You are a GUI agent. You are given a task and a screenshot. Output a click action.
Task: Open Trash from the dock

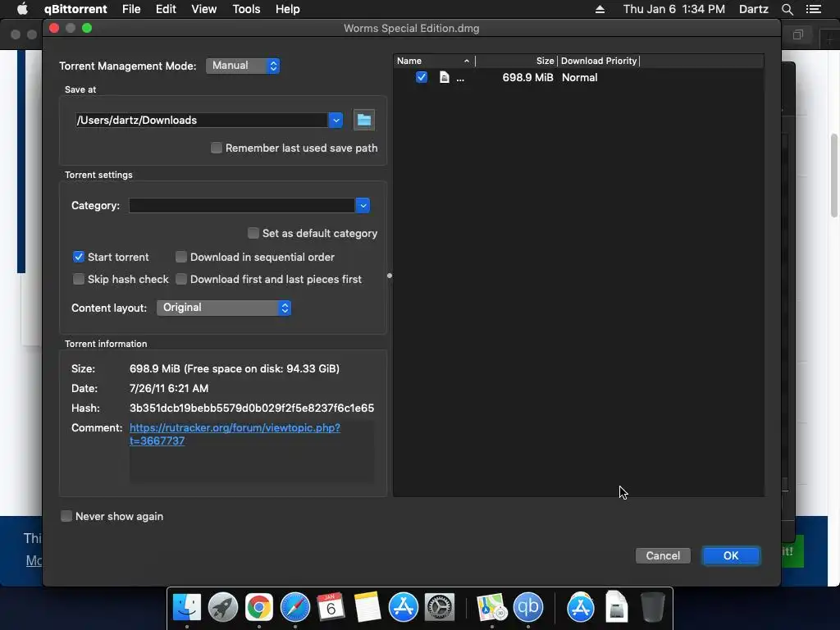tap(652, 608)
